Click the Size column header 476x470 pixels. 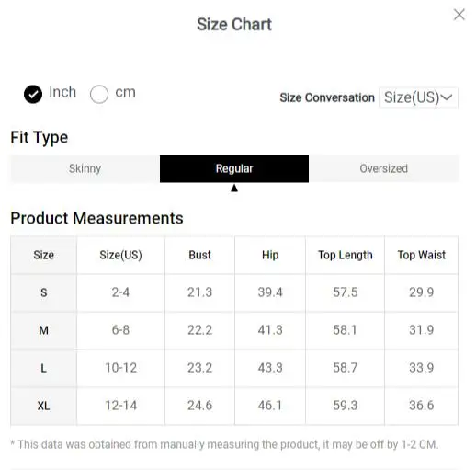point(44,255)
